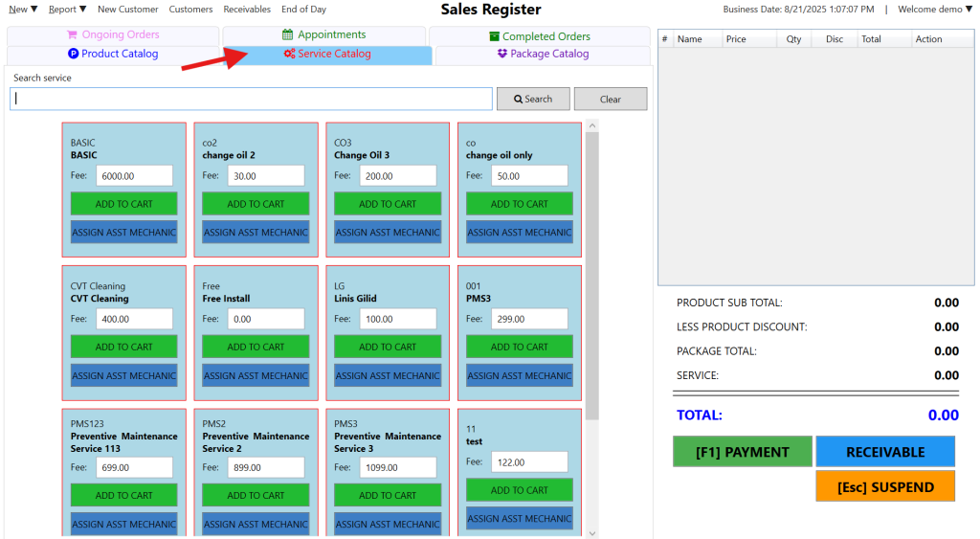Edit PMS123 fee field 699.00
Image resolution: width=980 pixels, height=539 pixels.
tap(134, 468)
